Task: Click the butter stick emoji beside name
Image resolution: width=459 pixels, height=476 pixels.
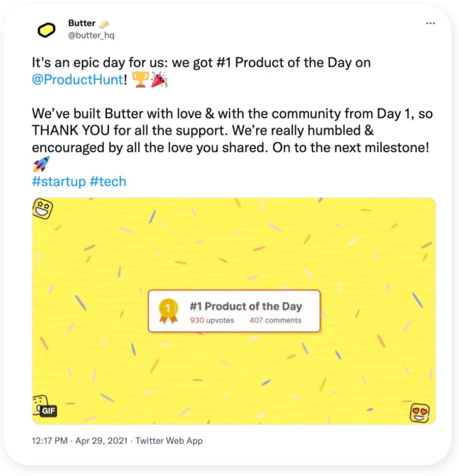Action: click(x=104, y=23)
